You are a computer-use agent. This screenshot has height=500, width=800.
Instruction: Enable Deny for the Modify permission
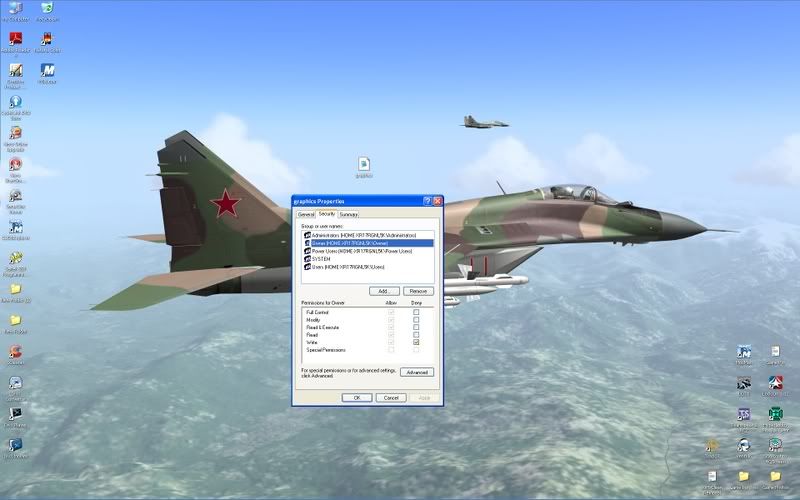tap(416, 320)
